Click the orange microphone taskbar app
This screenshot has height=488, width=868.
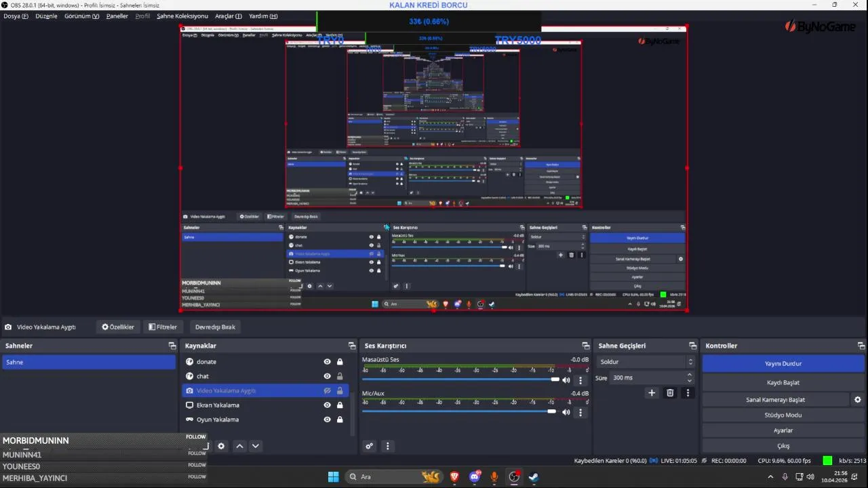[x=494, y=476]
